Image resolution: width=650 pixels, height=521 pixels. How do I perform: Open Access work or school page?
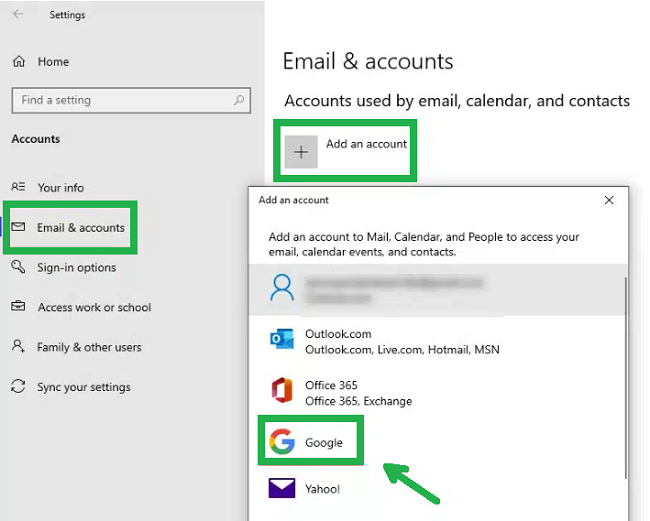pos(94,308)
